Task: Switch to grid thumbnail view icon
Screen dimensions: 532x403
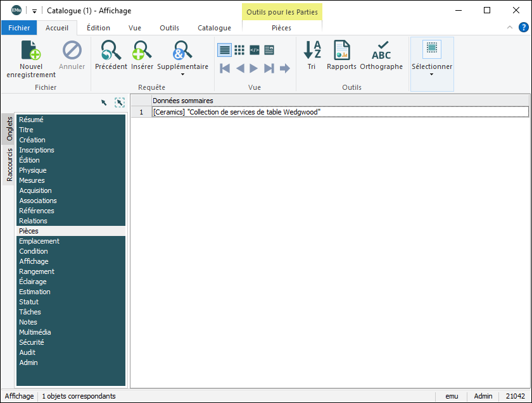Action: (239, 50)
